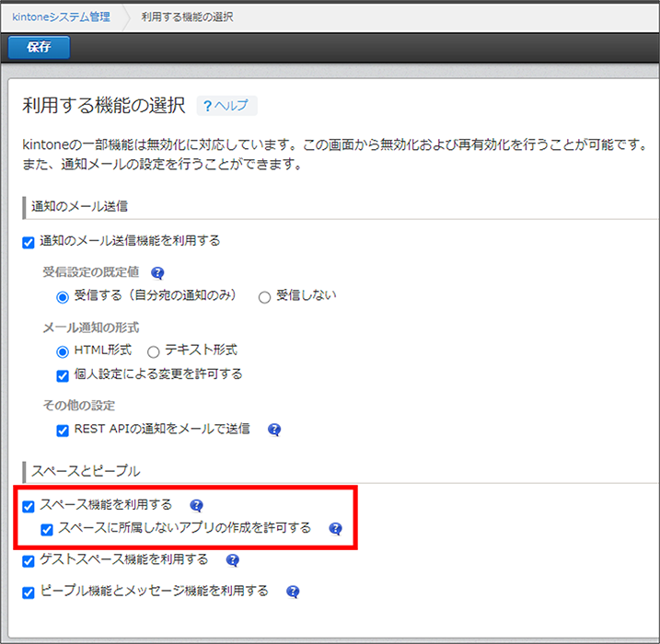Click the 利用する機能の選択 breadcrumb text
The height and width of the screenshot is (644, 660).
pos(187,17)
